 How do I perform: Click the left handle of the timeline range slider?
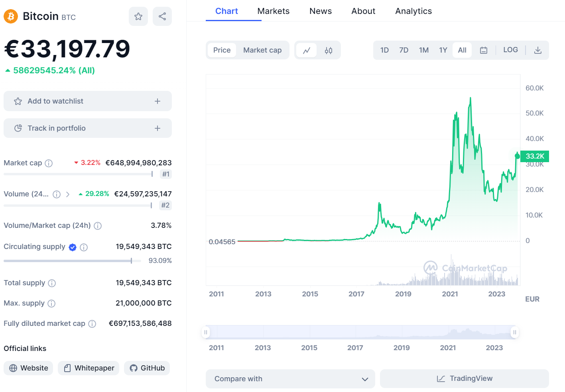[x=206, y=332]
